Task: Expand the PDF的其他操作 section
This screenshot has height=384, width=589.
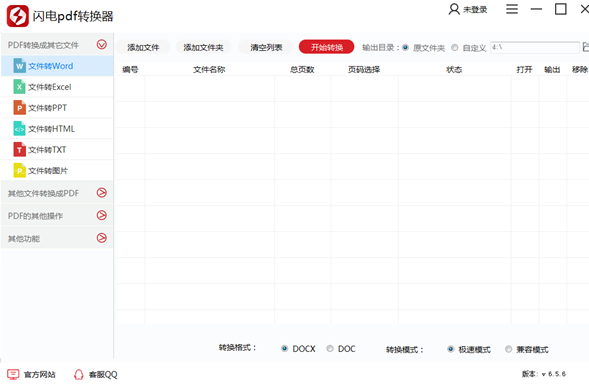Action: point(102,215)
